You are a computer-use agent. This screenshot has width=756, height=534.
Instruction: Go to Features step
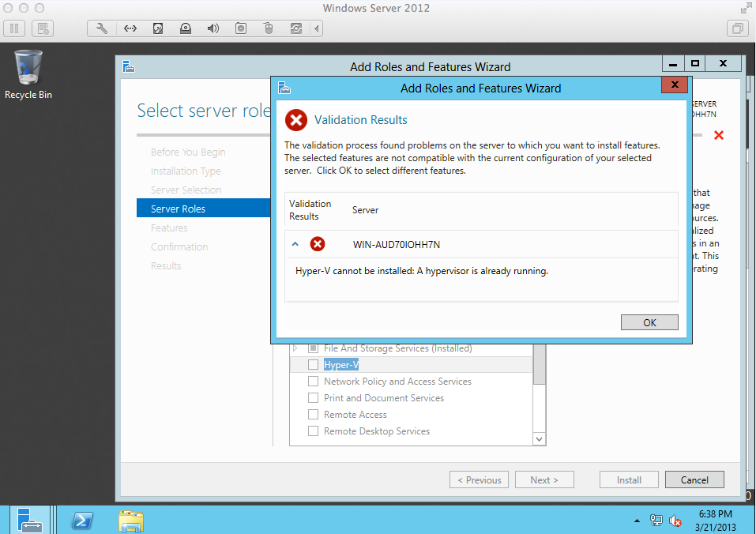point(169,228)
